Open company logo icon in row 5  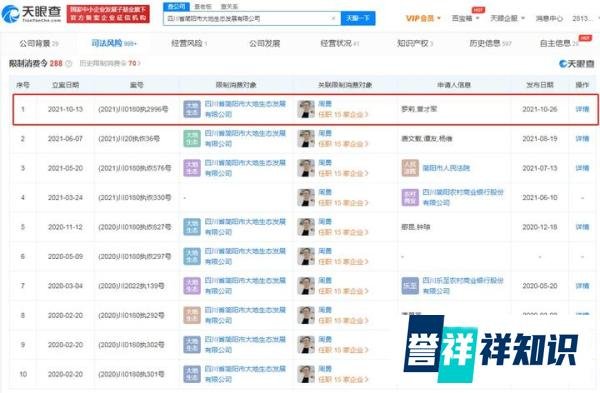[192, 227]
